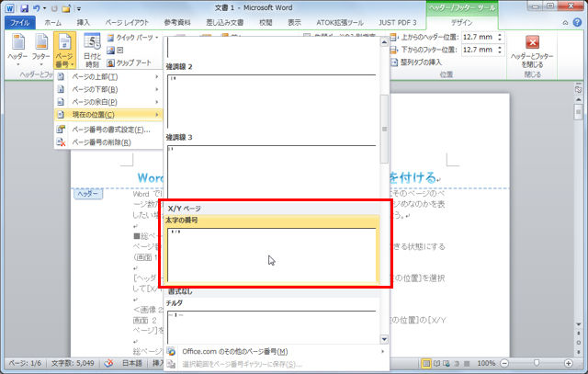The image size is (588, 374).
Task: Open the File (ファイル) tab
Action: click(20, 22)
